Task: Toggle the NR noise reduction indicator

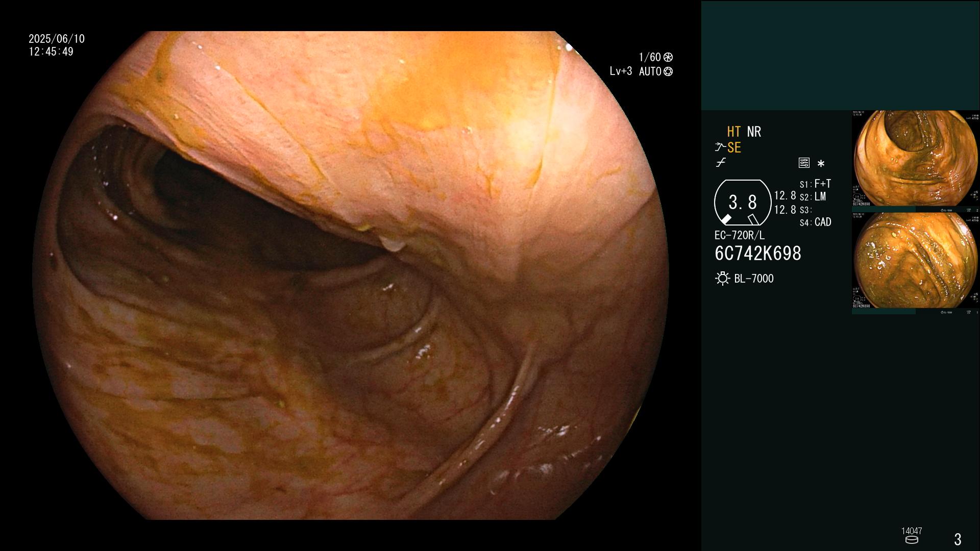Action: pyautogui.click(x=754, y=132)
